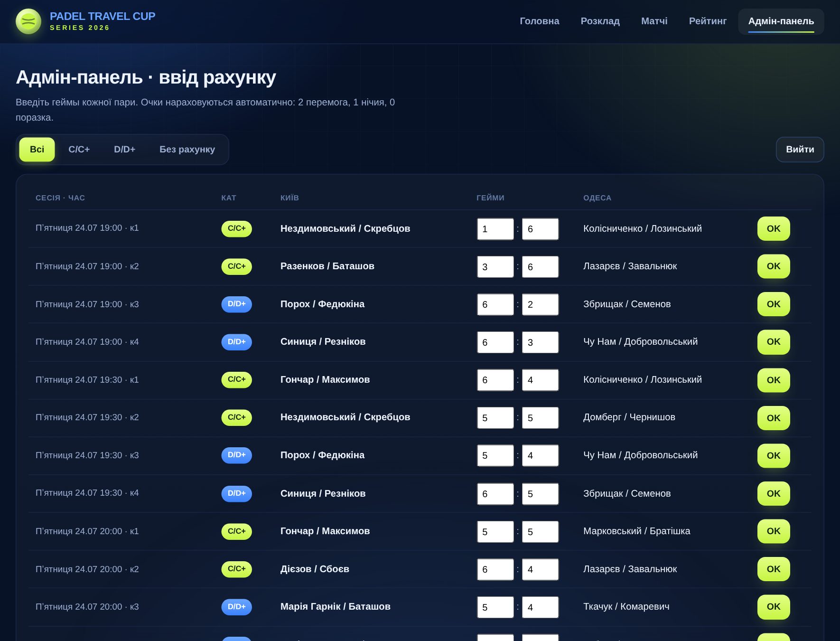This screenshot has height=641, width=840.
Task: Filter matches by D/D+ category
Action: coord(124,150)
